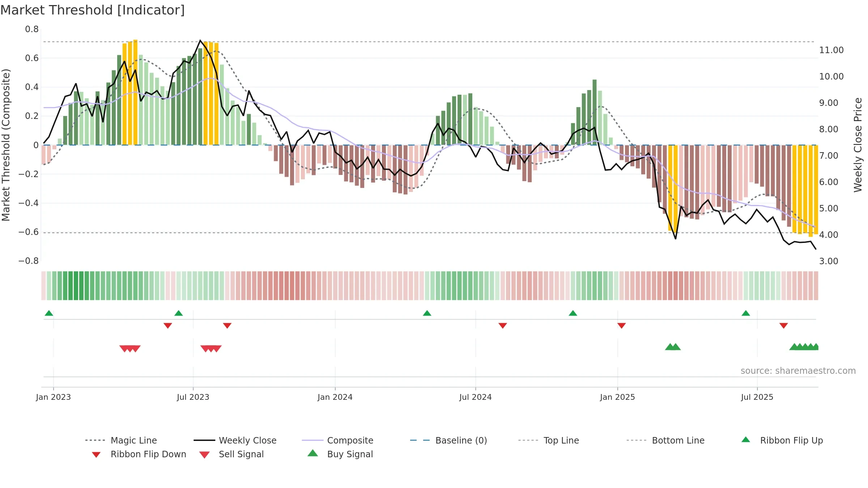868x488 pixels.
Task: Toggle the Magic Line legend entry
Action: 121,440
